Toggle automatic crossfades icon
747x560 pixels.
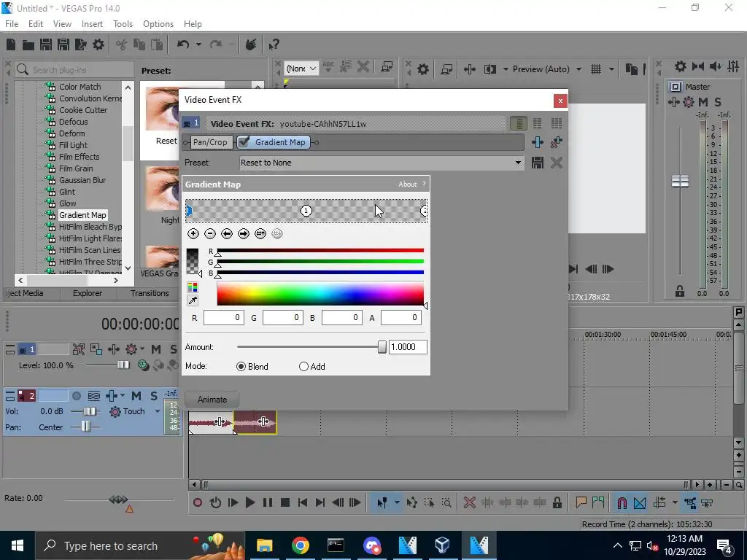(640, 503)
